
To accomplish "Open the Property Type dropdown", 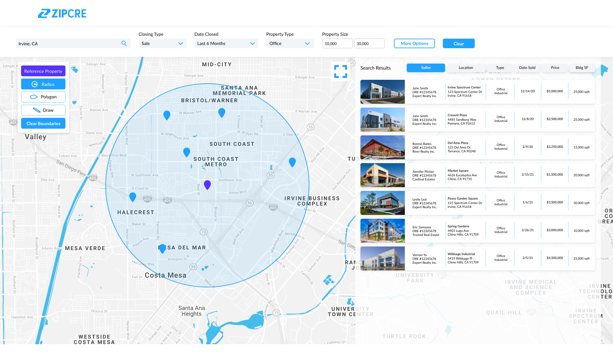I will tap(290, 43).
